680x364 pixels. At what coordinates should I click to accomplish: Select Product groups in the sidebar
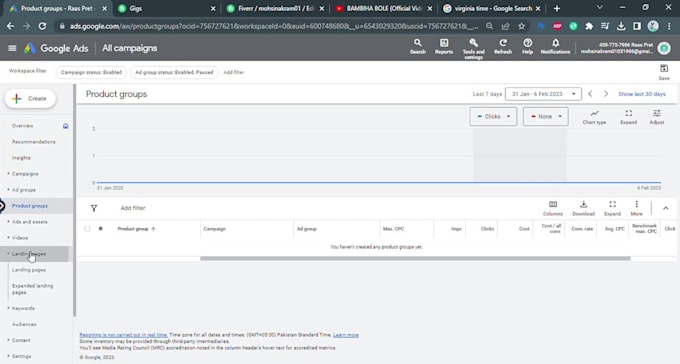(30, 206)
